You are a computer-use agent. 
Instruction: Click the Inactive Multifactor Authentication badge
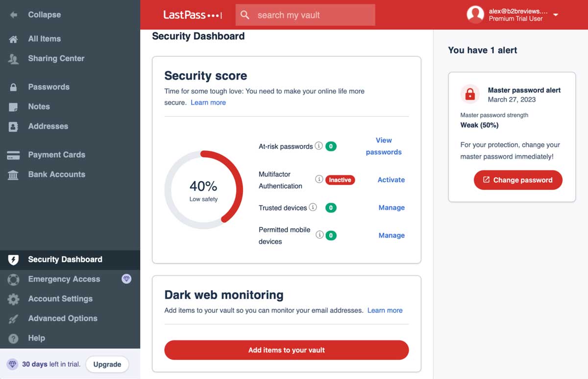tap(340, 180)
